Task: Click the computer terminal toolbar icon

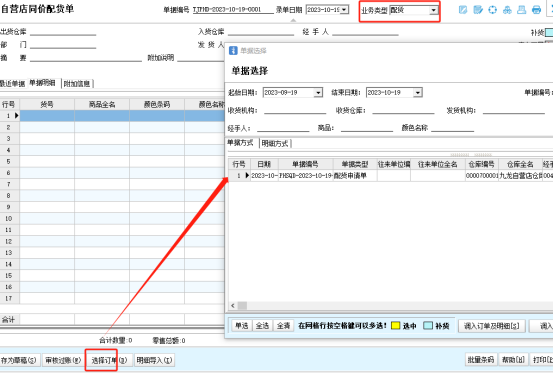Action: click(521, 10)
